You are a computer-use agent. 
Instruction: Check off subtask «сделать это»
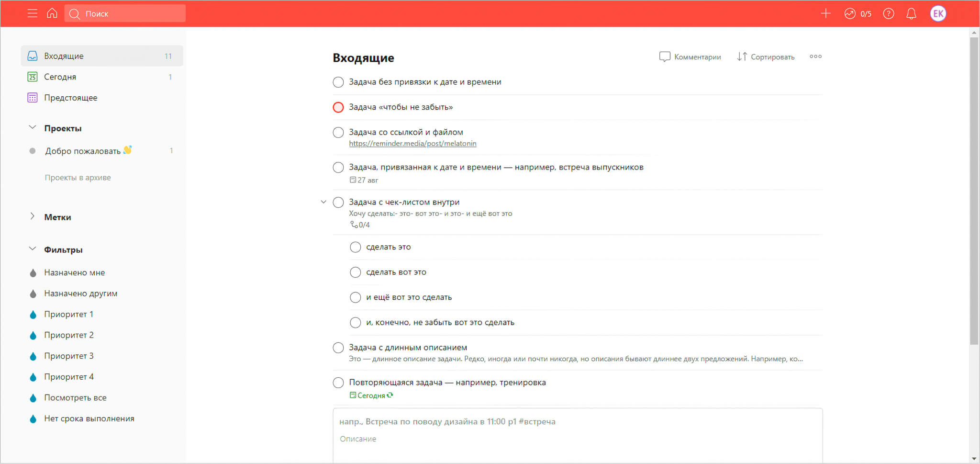point(356,247)
